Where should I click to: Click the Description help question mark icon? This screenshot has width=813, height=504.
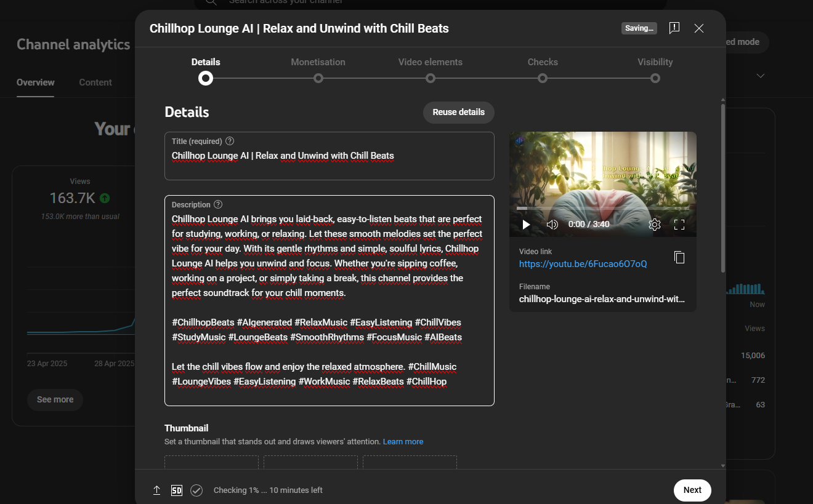(x=218, y=205)
